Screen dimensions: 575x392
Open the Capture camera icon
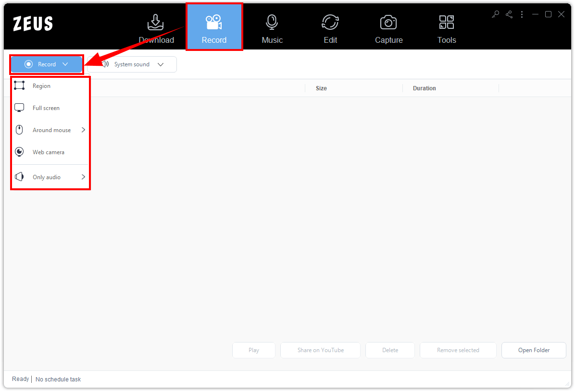(388, 22)
